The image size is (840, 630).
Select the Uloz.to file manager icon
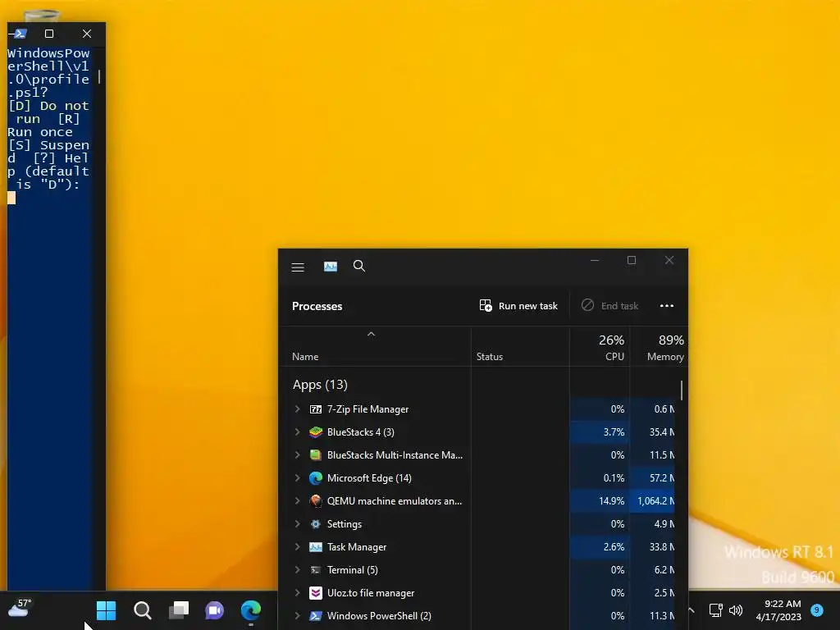[316, 594]
